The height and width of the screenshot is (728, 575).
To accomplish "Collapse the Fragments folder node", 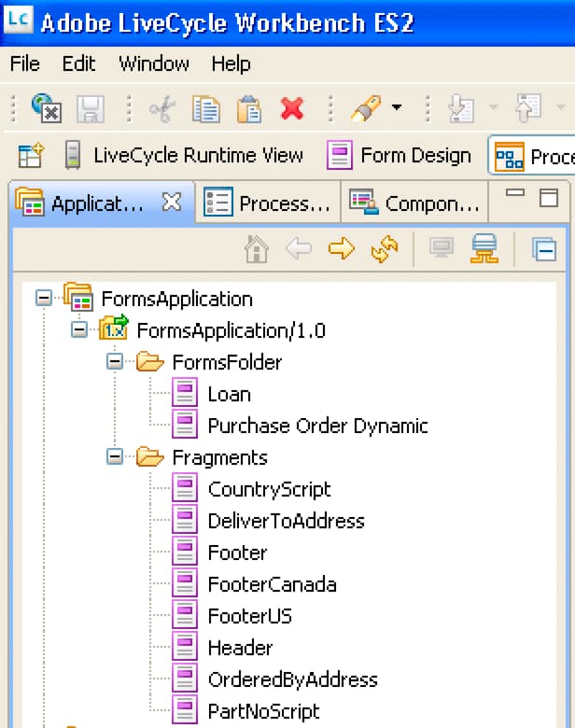I will pos(114,456).
